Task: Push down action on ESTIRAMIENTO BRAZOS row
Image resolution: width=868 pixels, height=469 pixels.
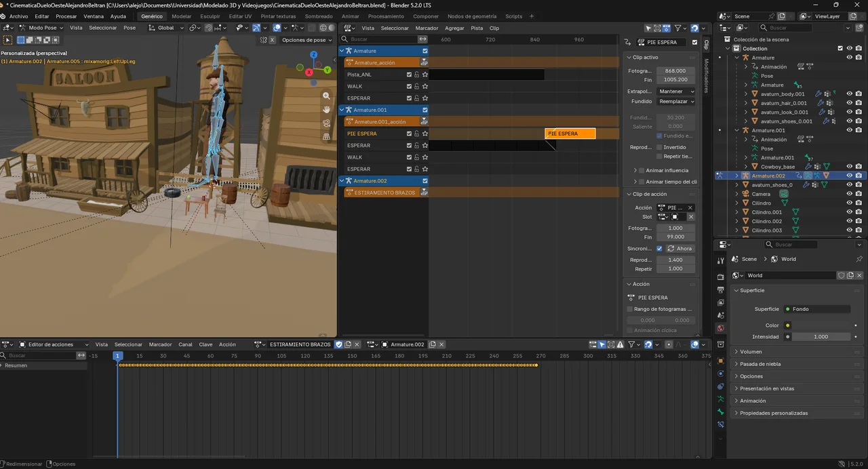Action: [x=425, y=192]
